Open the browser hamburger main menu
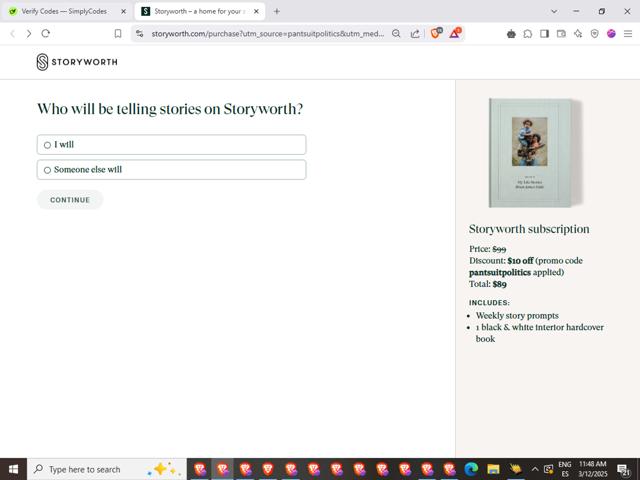640x480 pixels. coord(628,34)
